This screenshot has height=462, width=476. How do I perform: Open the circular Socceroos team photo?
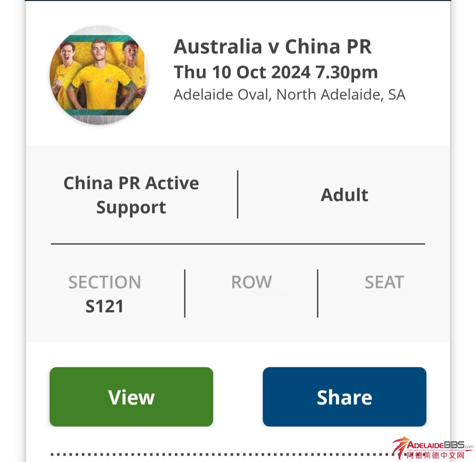99,75
